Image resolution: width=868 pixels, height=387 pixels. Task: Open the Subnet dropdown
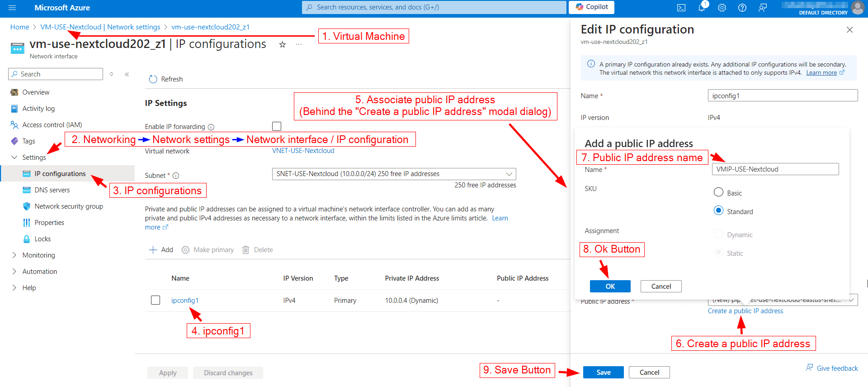(x=394, y=174)
